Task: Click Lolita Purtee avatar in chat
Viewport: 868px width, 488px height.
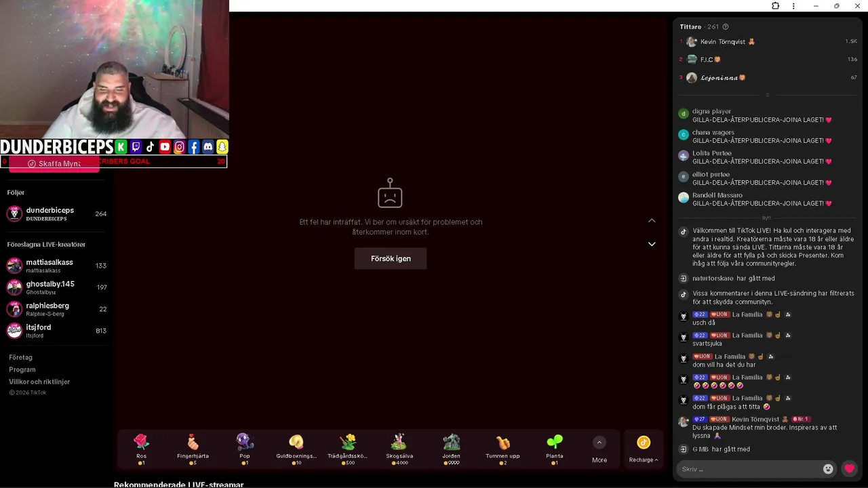Action: [684, 156]
